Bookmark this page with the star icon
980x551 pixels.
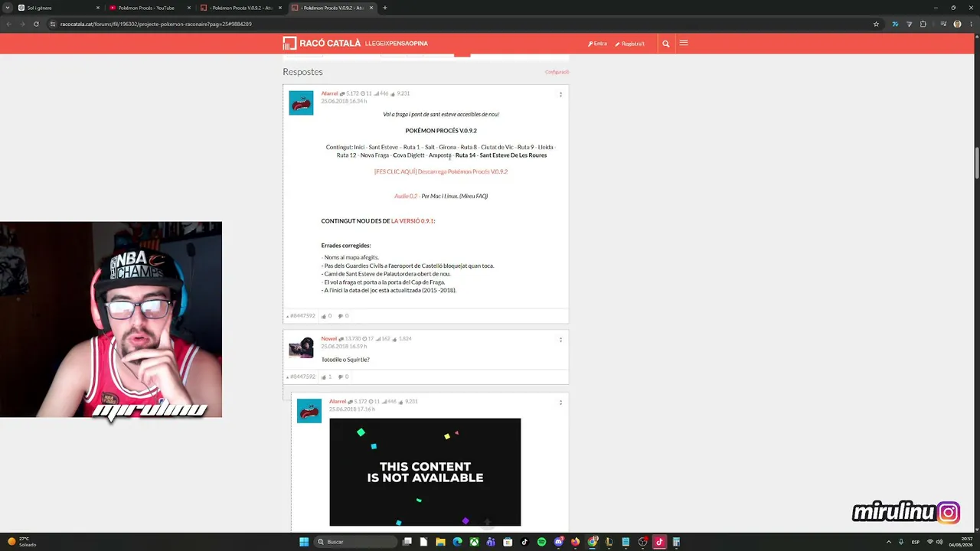tap(876, 24)
